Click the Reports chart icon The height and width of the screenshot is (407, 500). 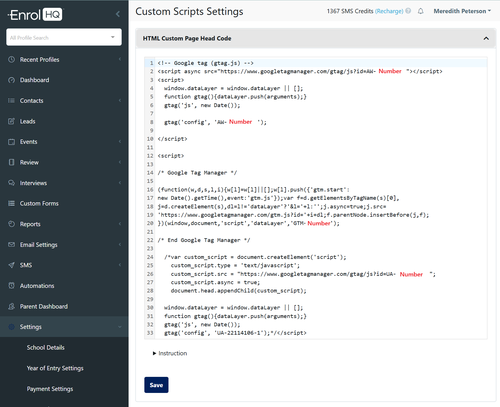tap(12, 224)
